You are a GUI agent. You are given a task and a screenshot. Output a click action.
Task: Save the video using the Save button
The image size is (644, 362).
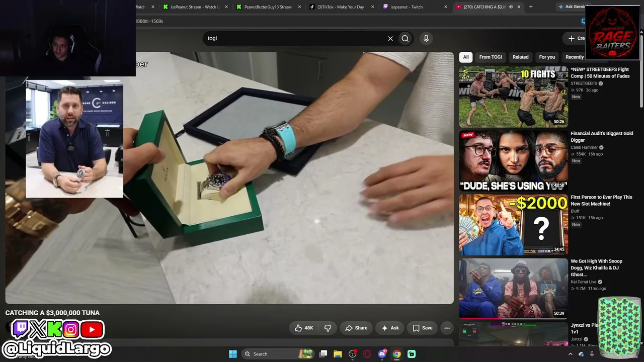tap(423, 328)
